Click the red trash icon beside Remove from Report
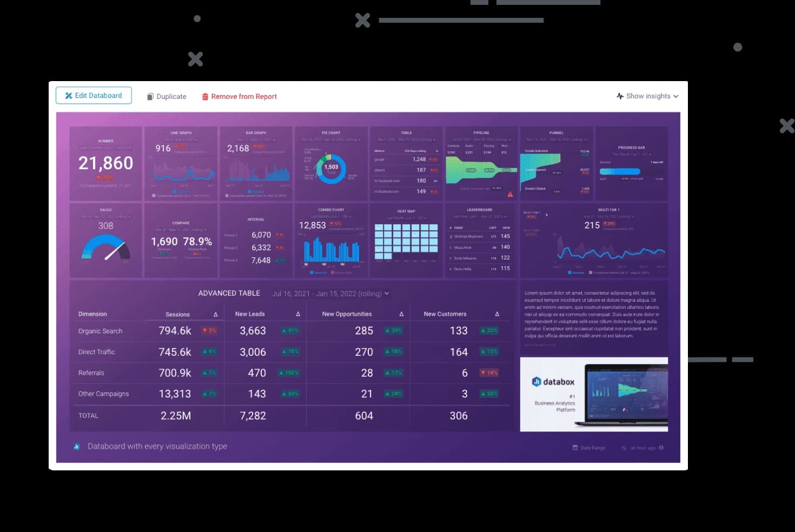This screenshot has height=532, width=795. pyautogui.click(x=205, y=96)
